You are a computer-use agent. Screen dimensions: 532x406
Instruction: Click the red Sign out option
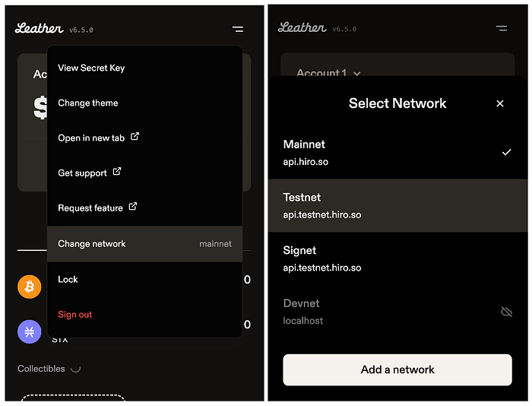(75, 314)
